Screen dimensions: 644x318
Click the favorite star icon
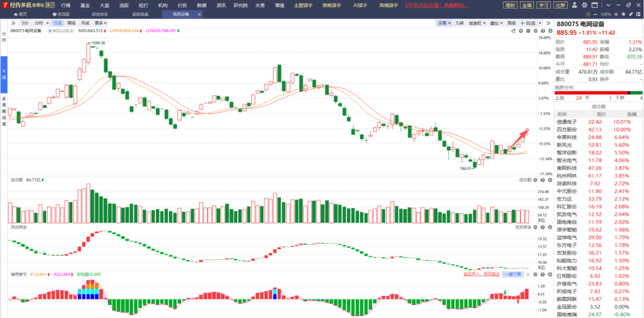click(x=623, y=14)
